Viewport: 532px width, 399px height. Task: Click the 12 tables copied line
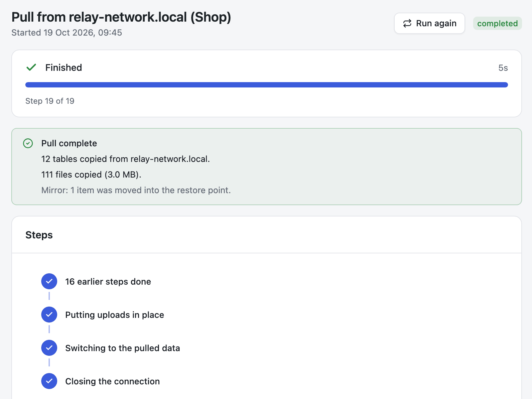[126, 159]
